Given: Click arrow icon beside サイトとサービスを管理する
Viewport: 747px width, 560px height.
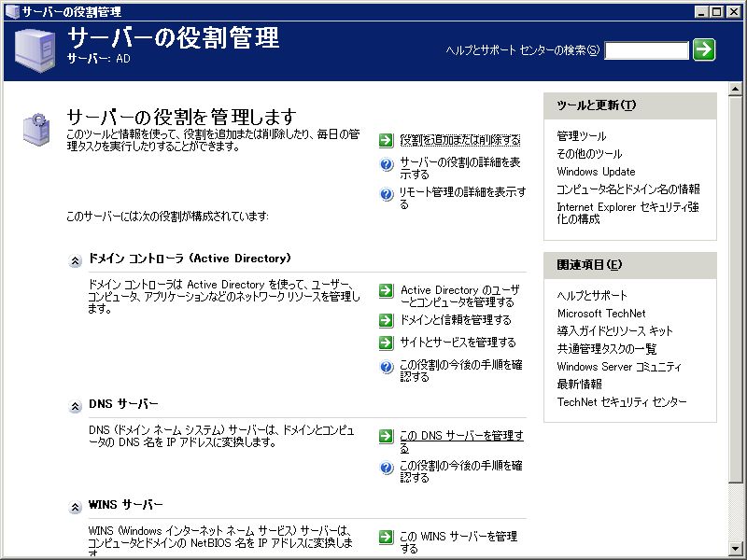Looking at the screenshot, I should point(386,343).
